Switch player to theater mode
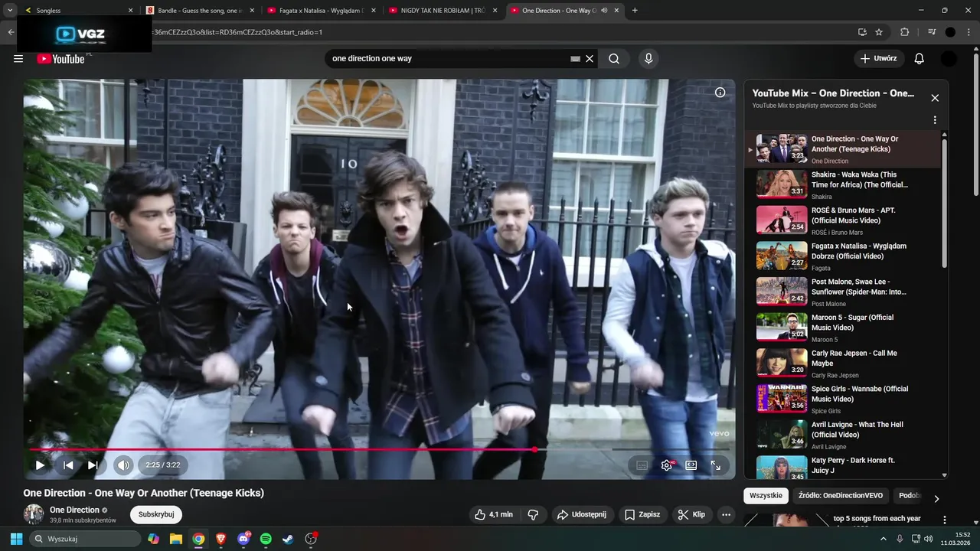Screen dimensions: 980x551 coord(691,465)
